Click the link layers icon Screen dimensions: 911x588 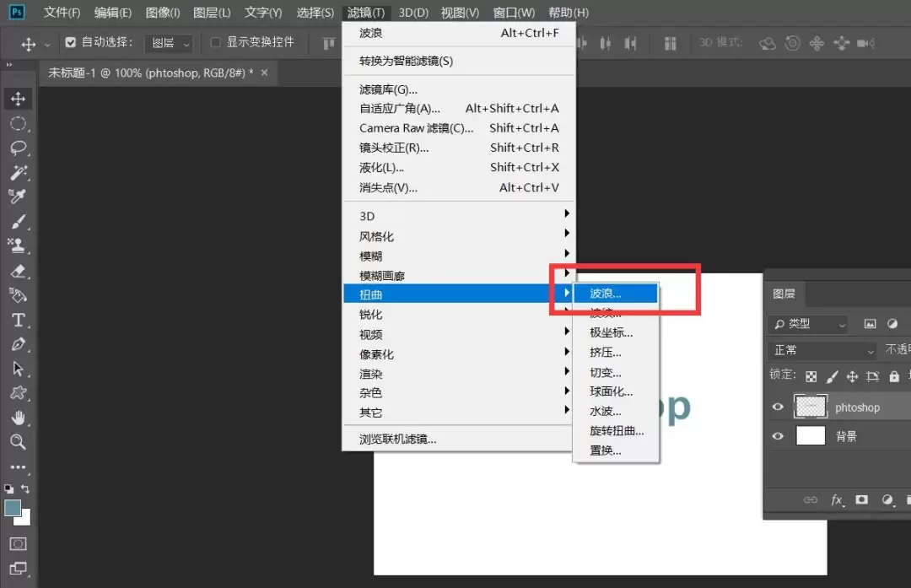[811, 499]
